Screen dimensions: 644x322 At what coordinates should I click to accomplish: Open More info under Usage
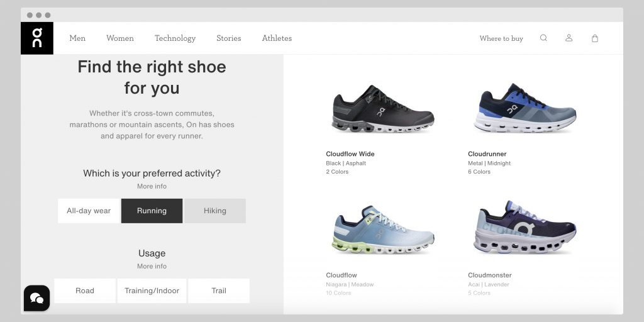coord(152,266)
